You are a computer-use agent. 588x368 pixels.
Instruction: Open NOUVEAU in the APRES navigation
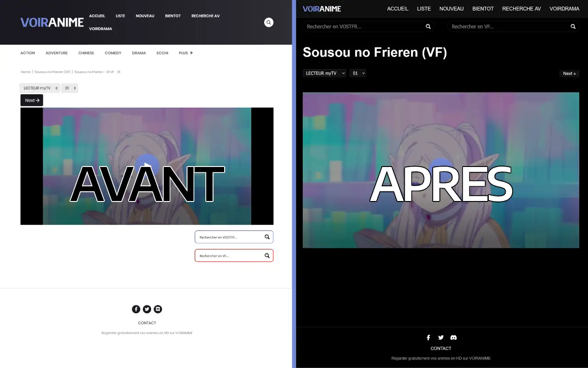click(x=452, y=9)
